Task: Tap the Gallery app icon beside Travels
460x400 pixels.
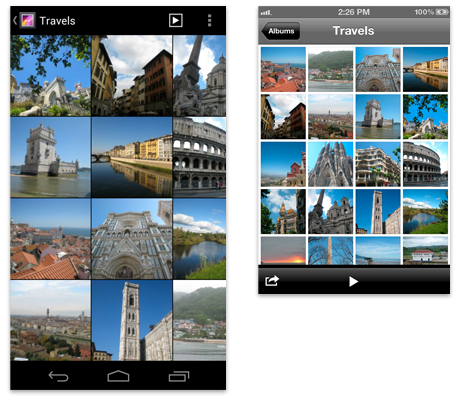Action: point(27,20)
